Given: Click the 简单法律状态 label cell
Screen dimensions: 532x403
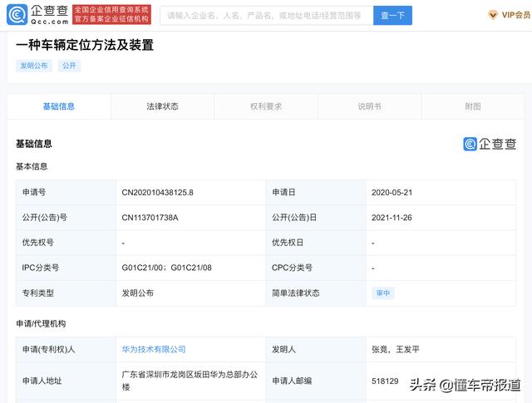Looking at the screenshot, I should (x=316, y=293).
